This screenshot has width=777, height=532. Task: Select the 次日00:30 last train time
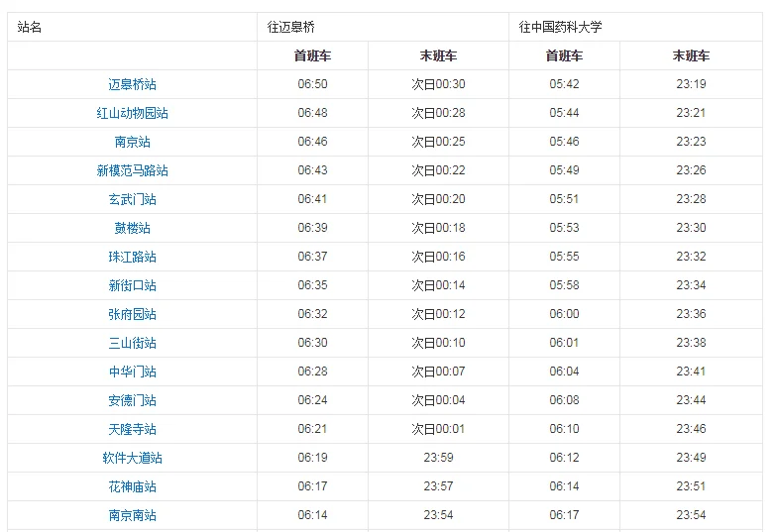438,84
